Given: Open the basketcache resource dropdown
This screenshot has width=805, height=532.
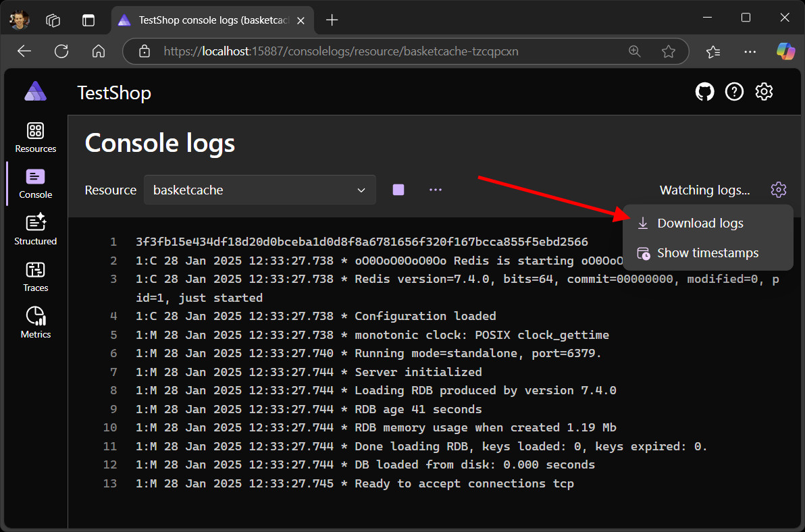Looking at the screenshot, I should (x=259, y=190).
